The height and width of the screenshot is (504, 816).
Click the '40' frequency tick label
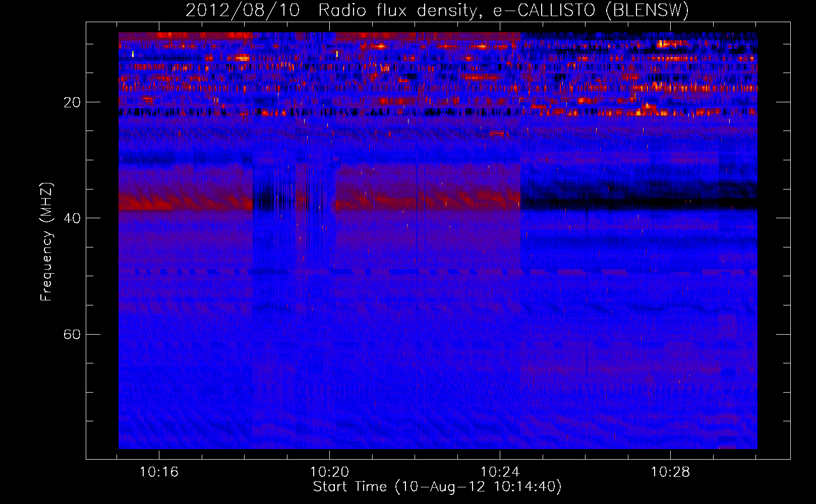72,219
